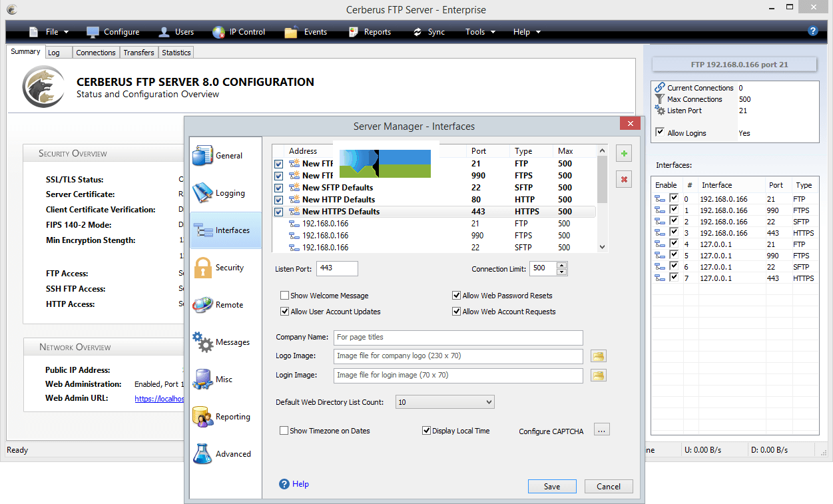Open the Advanced flask page
Viewport: 833px width, 504px height.
pyautogui.click(x=202, y=454)
